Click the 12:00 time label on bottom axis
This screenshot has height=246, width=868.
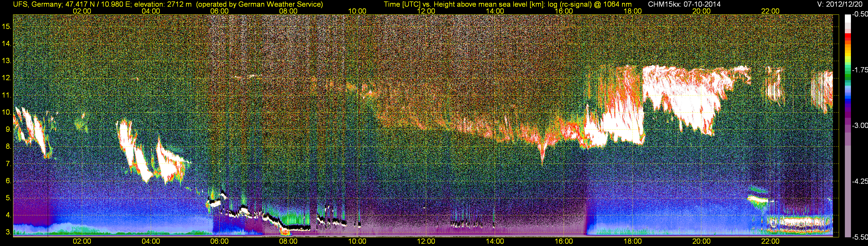pyautogui.click(x=426, y=241)
